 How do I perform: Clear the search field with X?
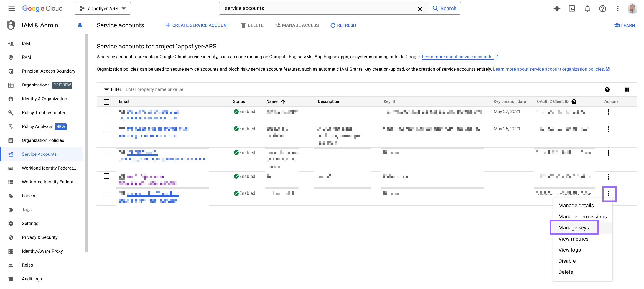point(420,9)
